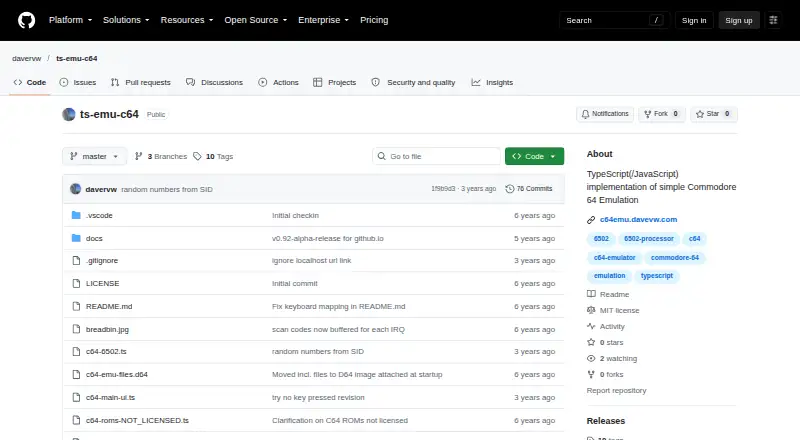
Task: Open the breadbin.jpg file
Action: (x=107, y=329)
